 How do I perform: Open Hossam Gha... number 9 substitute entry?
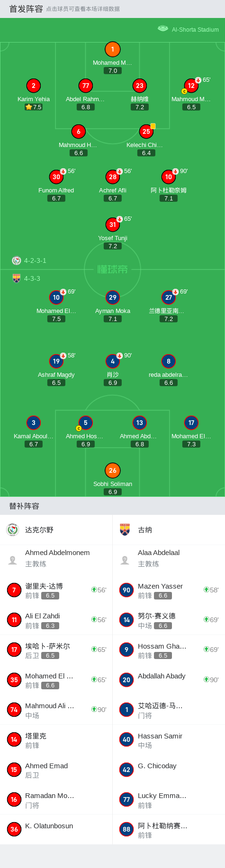pos(169,650)
